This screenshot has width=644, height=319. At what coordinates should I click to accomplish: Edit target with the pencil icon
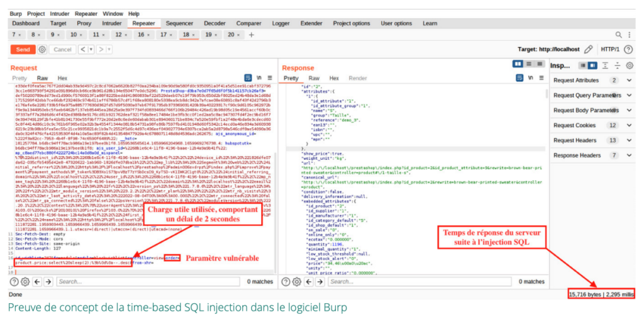(x=588, y=49)
